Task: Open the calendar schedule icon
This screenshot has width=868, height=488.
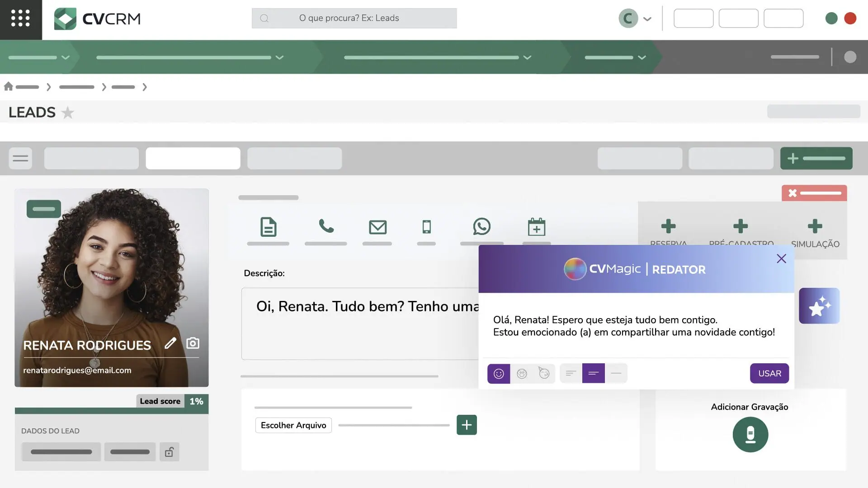Action: [x=537, y=227]
